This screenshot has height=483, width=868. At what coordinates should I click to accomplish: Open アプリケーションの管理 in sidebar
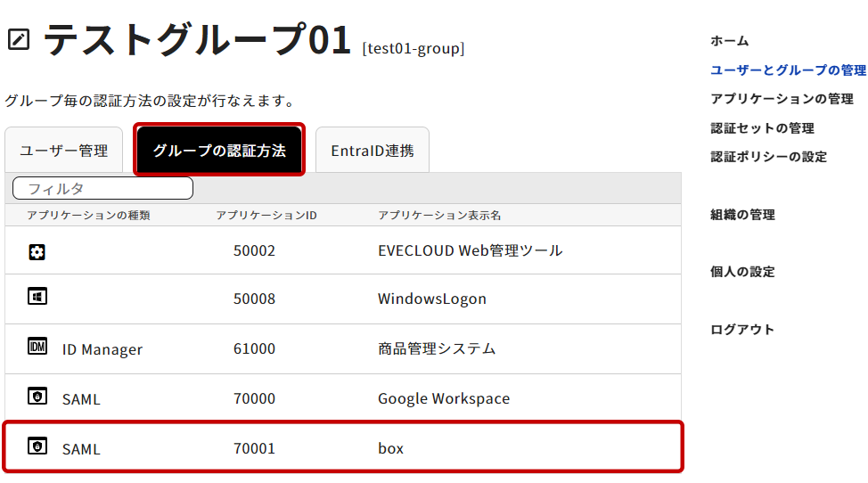782,99
